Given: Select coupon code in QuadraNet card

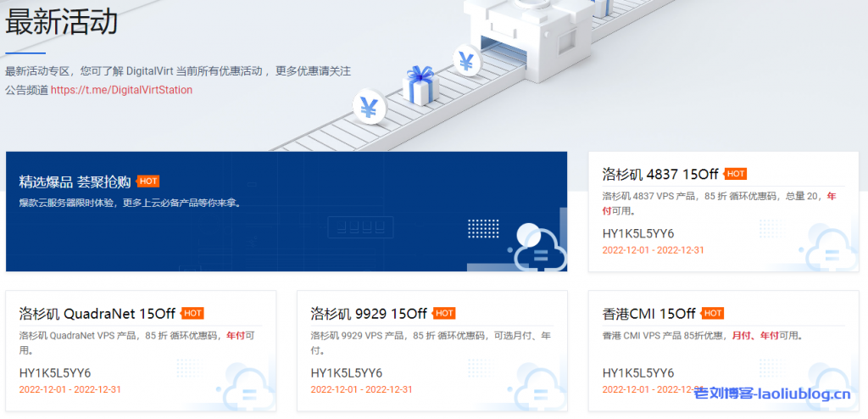Looking at the screenshot, I should click(55, 372).
